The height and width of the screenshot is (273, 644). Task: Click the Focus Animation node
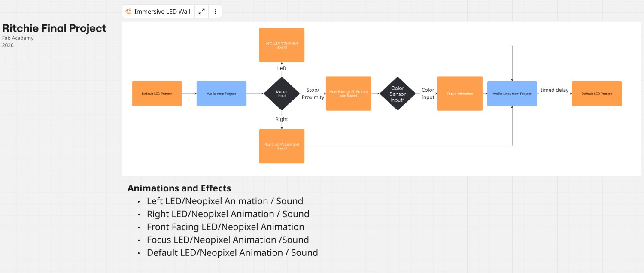pos(460,94)
